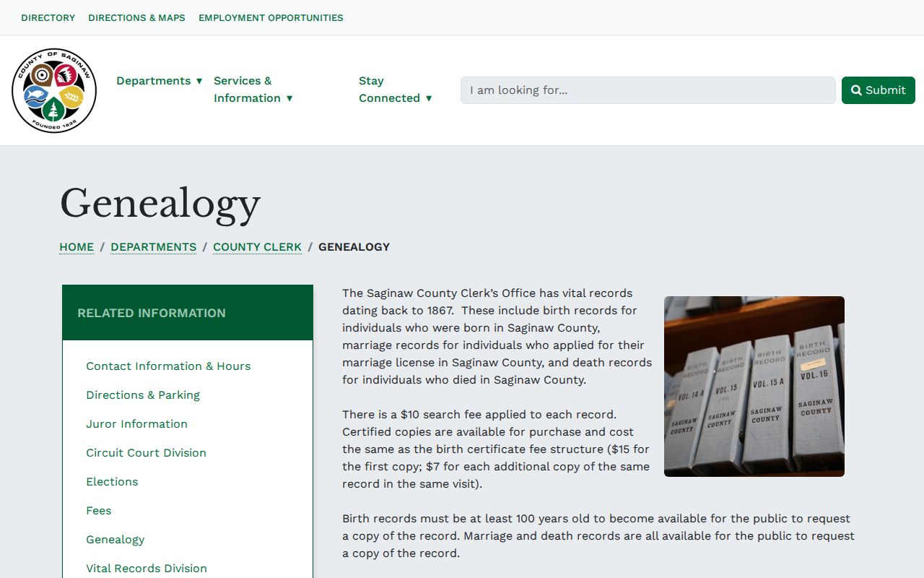Focus the 'I am looking for...' search field
This screenshot has width=924, height=578.
click(x=648, y=90)
